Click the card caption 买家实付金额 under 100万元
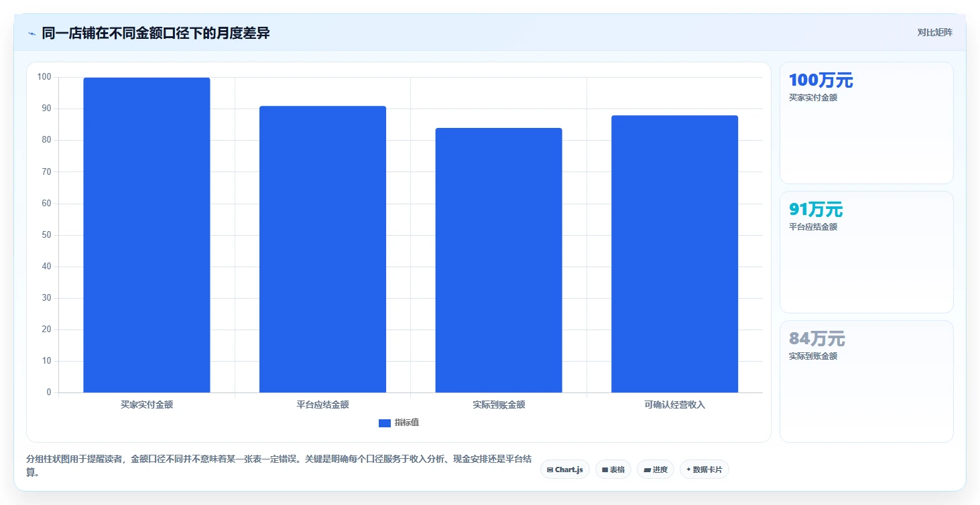The image size is (980, 505). pos(813,98)
